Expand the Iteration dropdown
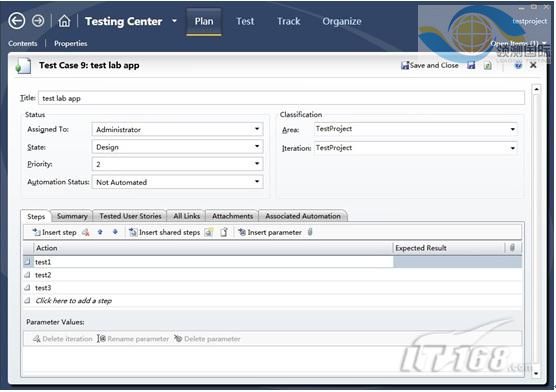 pyautogui.click(x=513, y=148)
